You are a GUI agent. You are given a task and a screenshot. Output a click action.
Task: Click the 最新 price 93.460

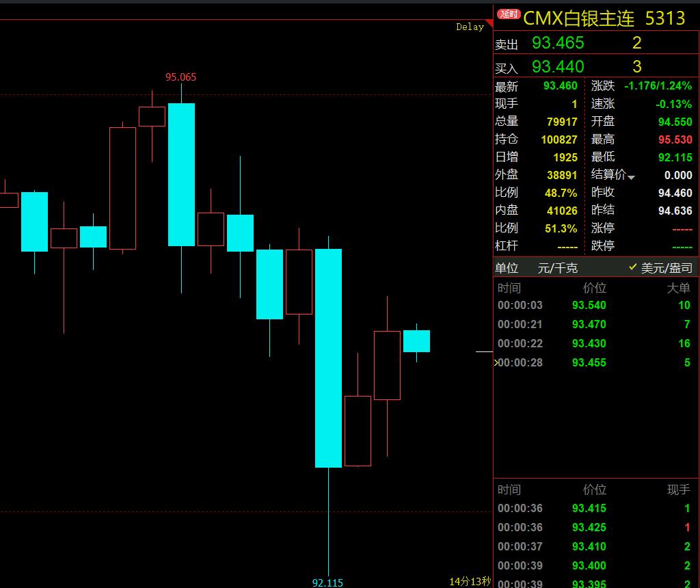[x=561, y=85]
